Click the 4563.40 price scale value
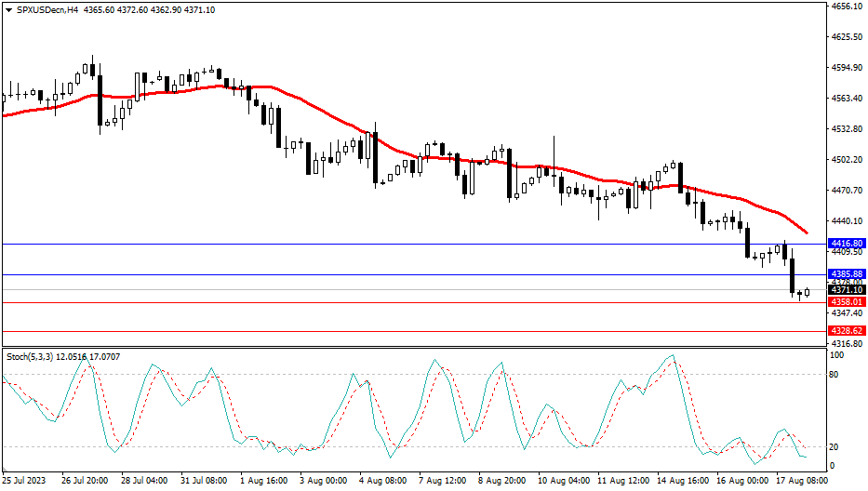This screenshot has width=868, height=491. click(846, 99)
